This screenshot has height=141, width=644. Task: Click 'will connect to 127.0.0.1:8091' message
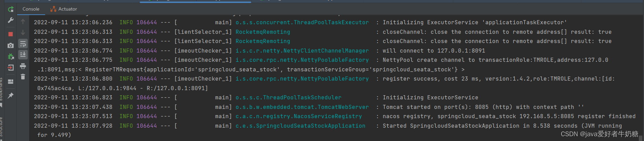(434, 51)
